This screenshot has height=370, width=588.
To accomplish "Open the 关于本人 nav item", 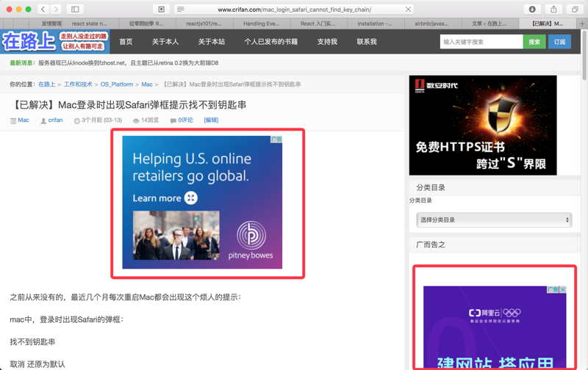I will tap(165, 42).
